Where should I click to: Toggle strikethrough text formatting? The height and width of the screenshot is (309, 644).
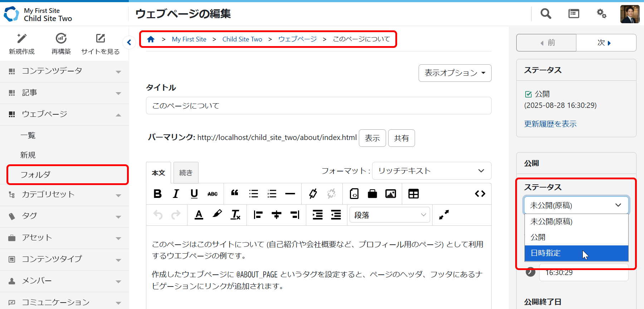(x=213, y=194)
